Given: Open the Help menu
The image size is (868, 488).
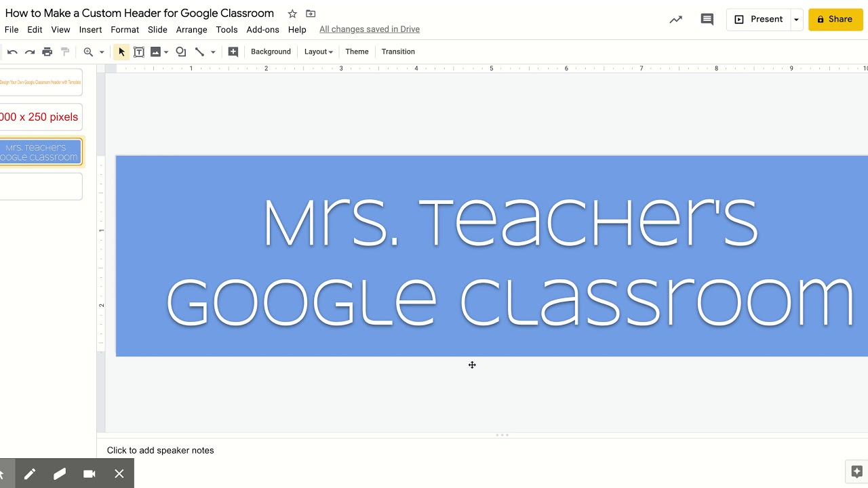Looking at the screenshot, I should click(297, 30).
